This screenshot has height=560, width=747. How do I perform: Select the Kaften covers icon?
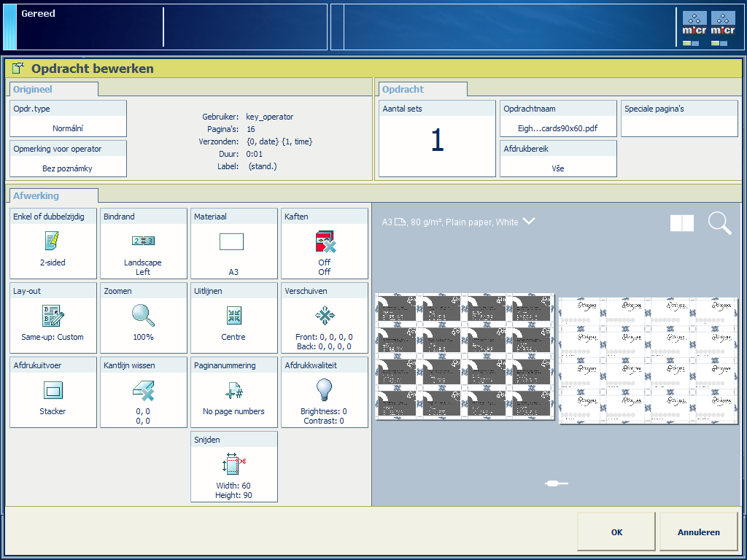(324, 241)
